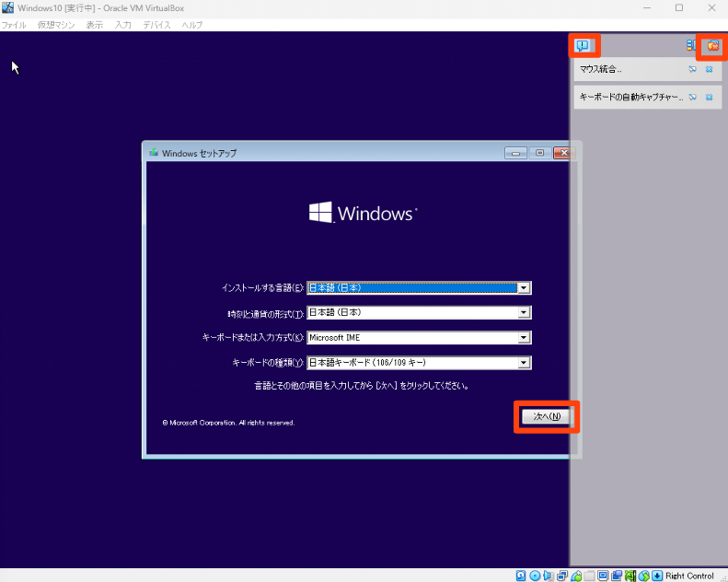
Task: Click the network adapters status bar icon
Action: pyautogui.click(x=562, y=576)
